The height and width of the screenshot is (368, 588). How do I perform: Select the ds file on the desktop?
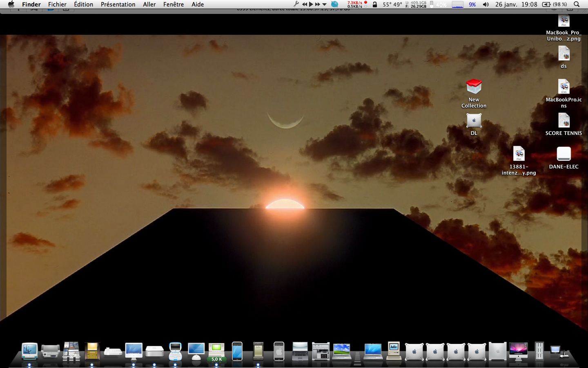coord(563,57)
